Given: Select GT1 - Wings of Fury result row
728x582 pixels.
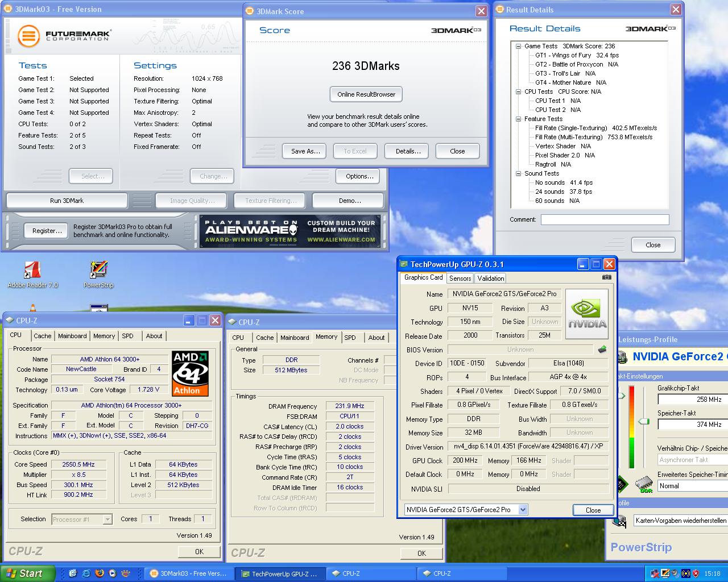Looking at the screenshot, I should [577, 55].
